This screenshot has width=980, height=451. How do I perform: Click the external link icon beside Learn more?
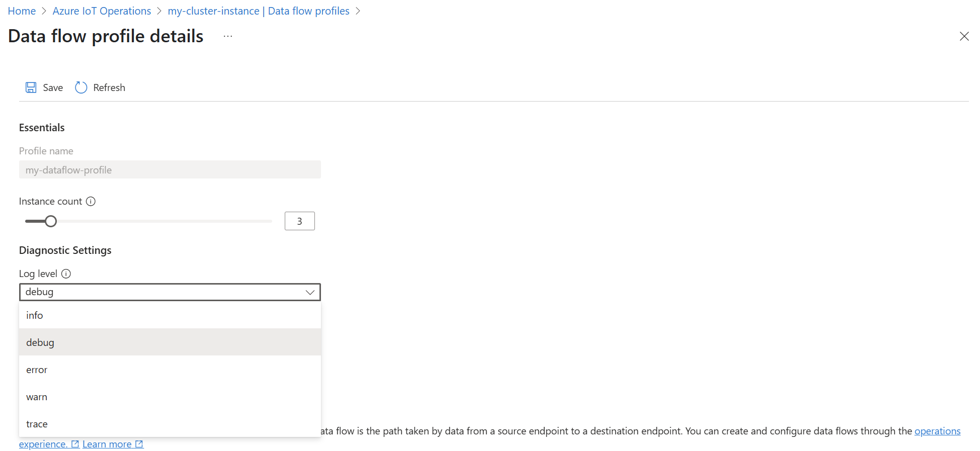point(139,444)
